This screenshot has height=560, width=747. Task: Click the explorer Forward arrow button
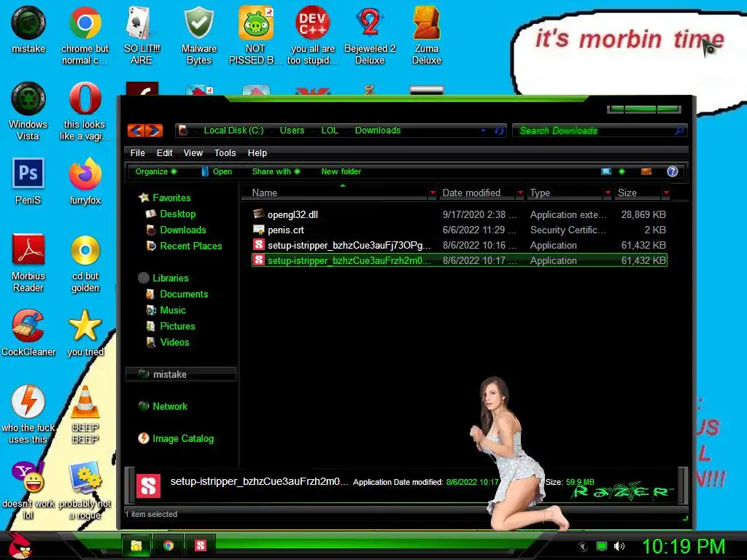[x=154, y=131]
